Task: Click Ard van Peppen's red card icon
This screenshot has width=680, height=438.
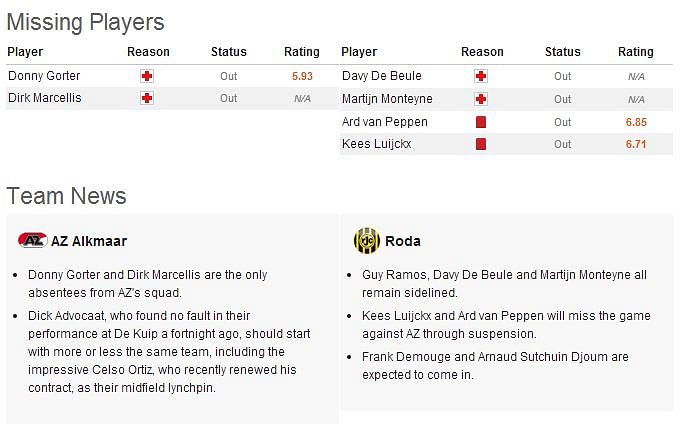Action: pos(481,122)
